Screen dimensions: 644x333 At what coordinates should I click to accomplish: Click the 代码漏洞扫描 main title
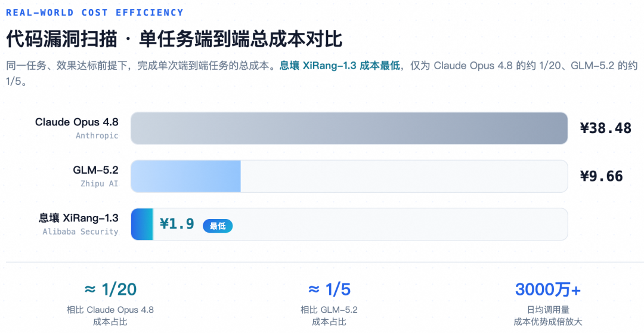pos(61,39)
